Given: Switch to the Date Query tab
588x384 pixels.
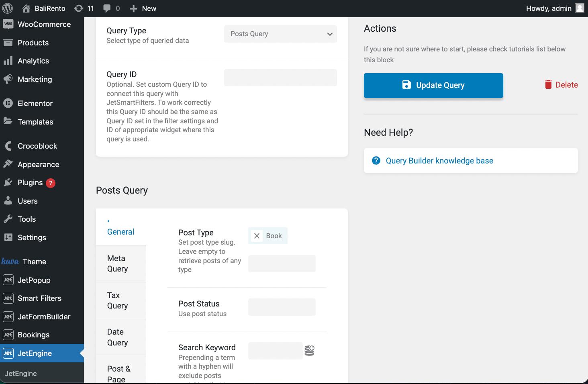Looking at the screenshot, I should 121,337.
